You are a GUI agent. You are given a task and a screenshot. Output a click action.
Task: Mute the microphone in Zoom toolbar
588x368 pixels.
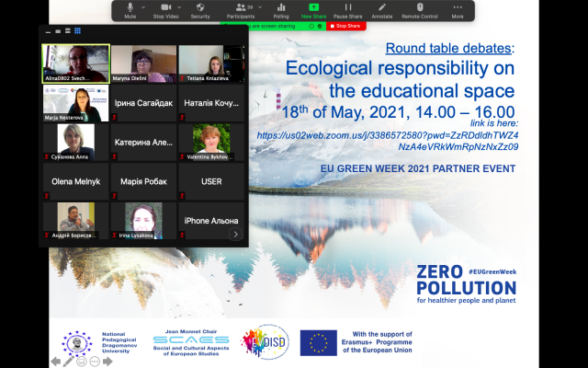tap(130, 10)
